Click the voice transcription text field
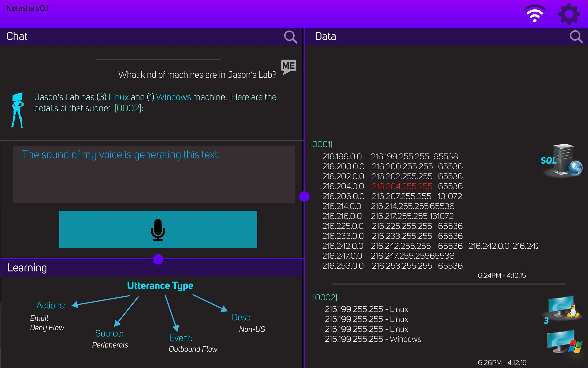 click(x=154, y=174)
